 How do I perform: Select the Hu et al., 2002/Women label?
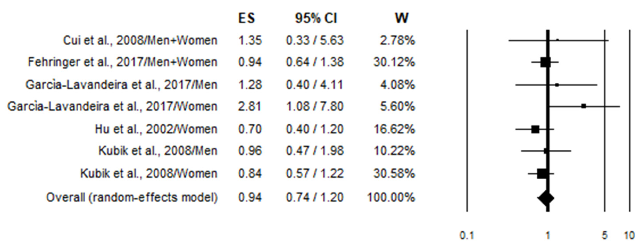pyautogui.click(x=156, y=129)
